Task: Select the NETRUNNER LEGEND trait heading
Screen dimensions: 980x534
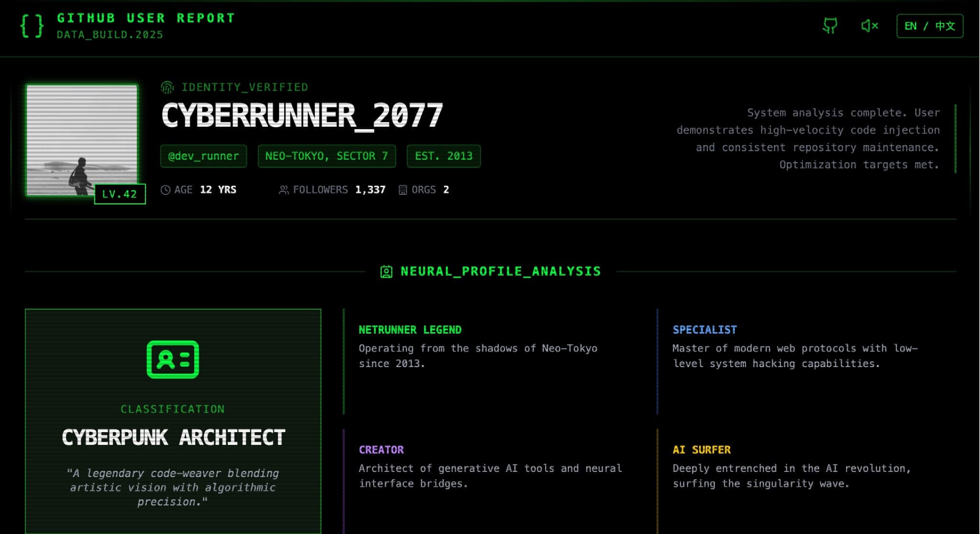Action: [x=410, y=329]
